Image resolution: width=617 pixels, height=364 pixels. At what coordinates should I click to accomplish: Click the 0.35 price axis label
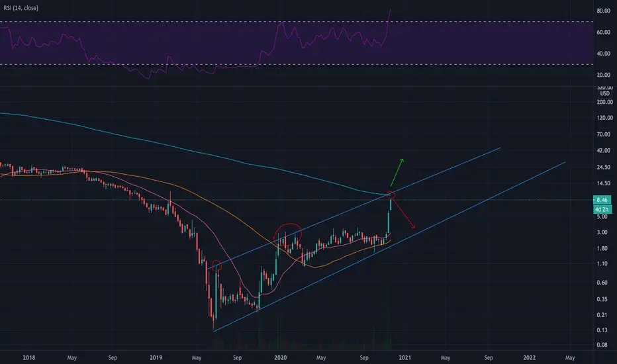[602, 299]
